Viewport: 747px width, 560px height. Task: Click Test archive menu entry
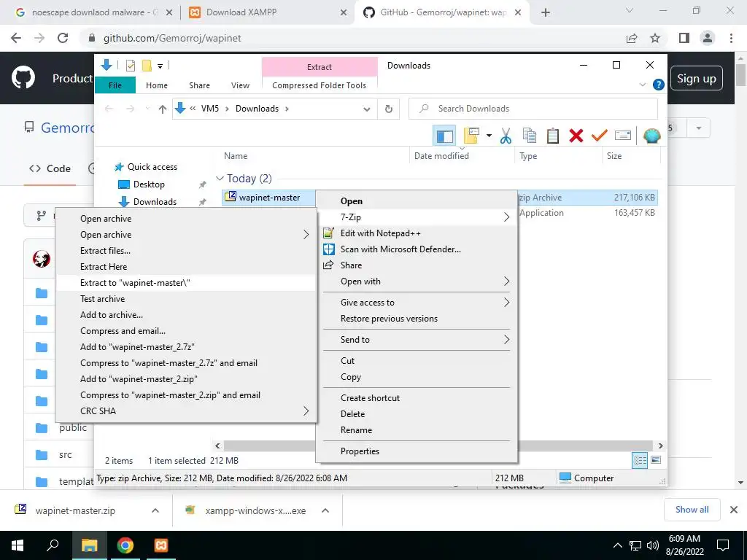186,298
